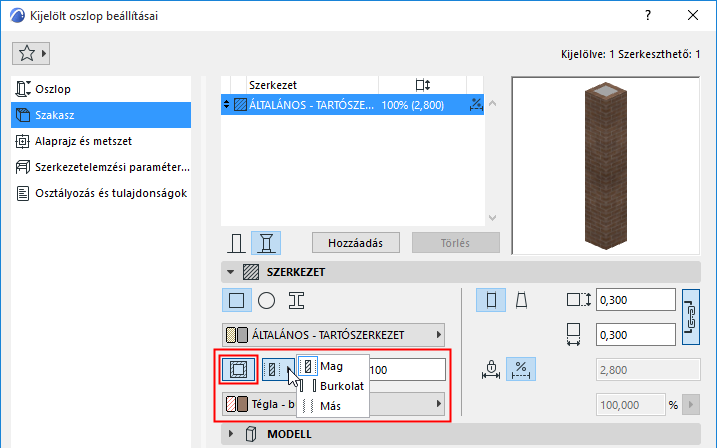This screenshot has height=448, width=717.
Task: Edit the cross-section width field 0,300
Action: 636,335
